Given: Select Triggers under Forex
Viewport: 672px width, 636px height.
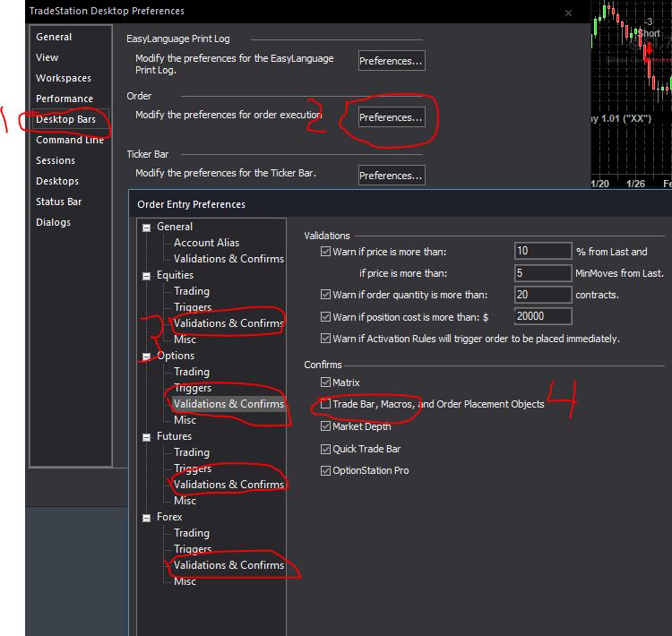Looking at the screenshot, I should tap(193, 549).
